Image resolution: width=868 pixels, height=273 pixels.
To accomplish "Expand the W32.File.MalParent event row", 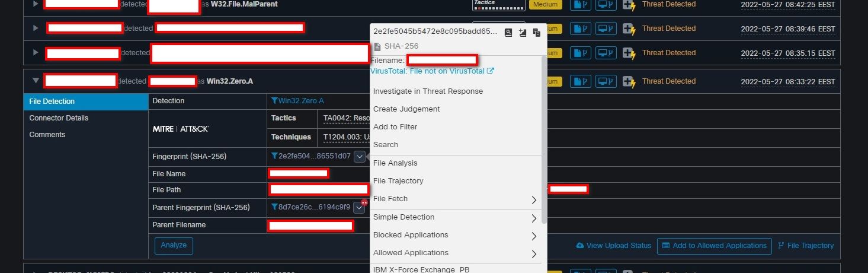I will pos(36,4).
